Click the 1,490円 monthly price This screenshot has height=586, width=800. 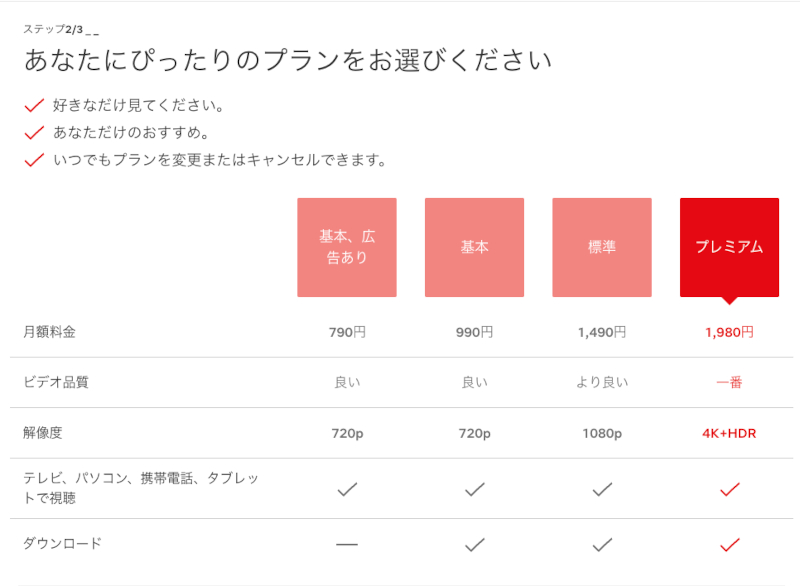(602, 333)
